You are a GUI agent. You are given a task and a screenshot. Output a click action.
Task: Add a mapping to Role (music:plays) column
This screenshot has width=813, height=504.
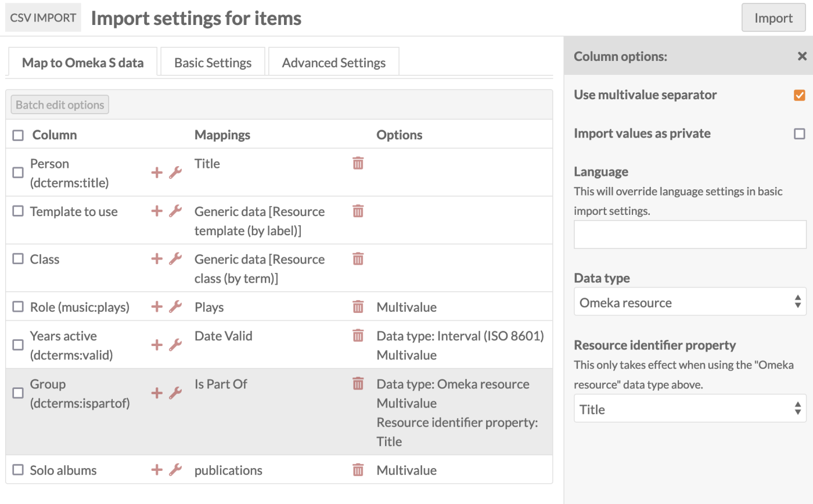[157, 307]
